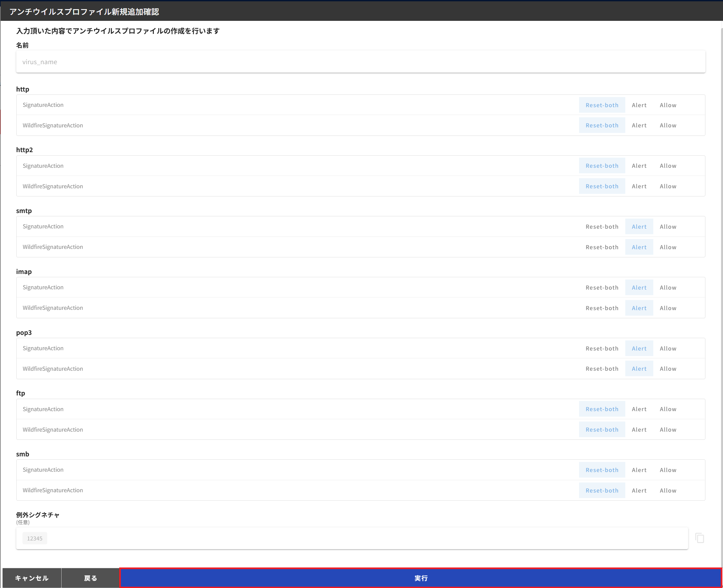Viewport: 723px width, 588px height.
Task: Set smtp WildfireSignatureAction to Allow
Action: [667, 247]
